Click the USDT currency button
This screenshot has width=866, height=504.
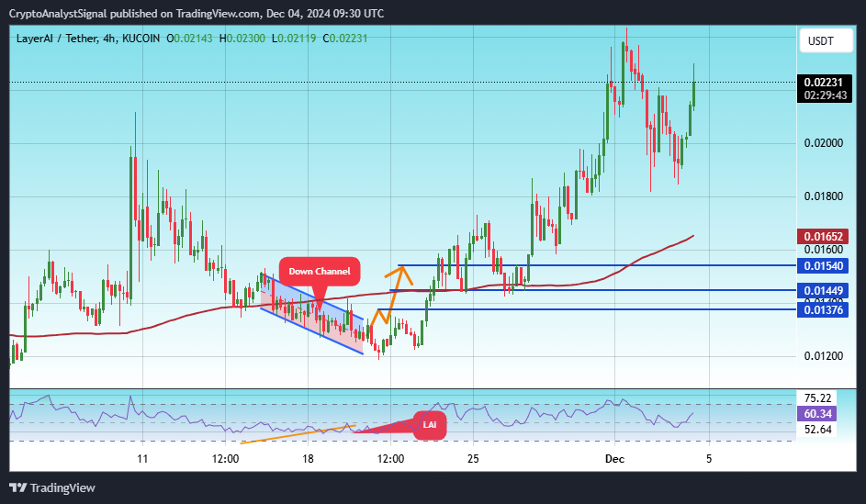click(827, 40)
